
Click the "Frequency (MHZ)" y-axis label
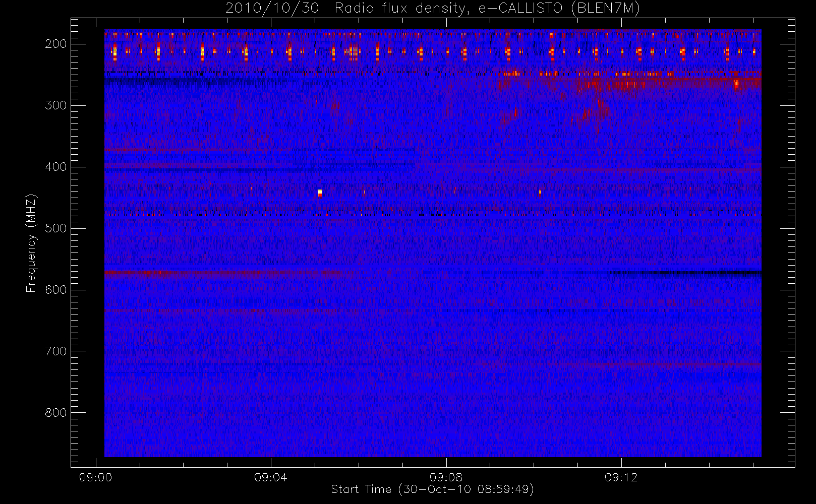(31, 243)
